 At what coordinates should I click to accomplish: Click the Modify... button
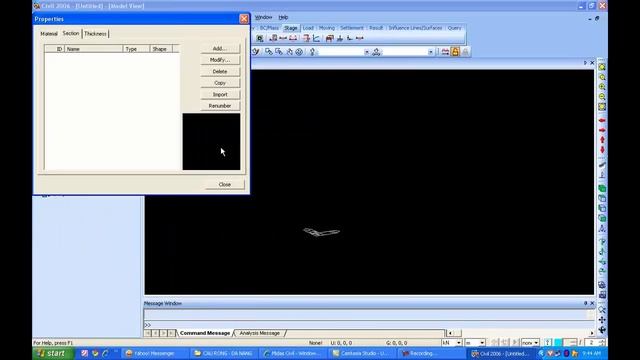pos(220,60)
